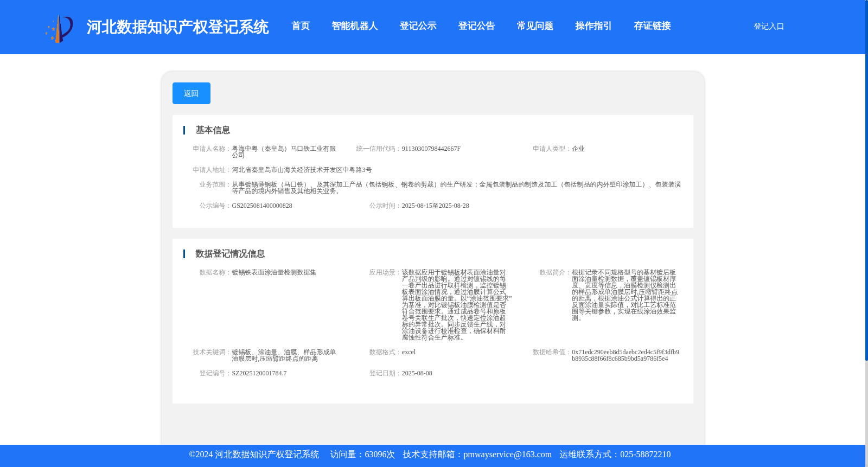Open 操作指引 in the navigation

[593, 26]
